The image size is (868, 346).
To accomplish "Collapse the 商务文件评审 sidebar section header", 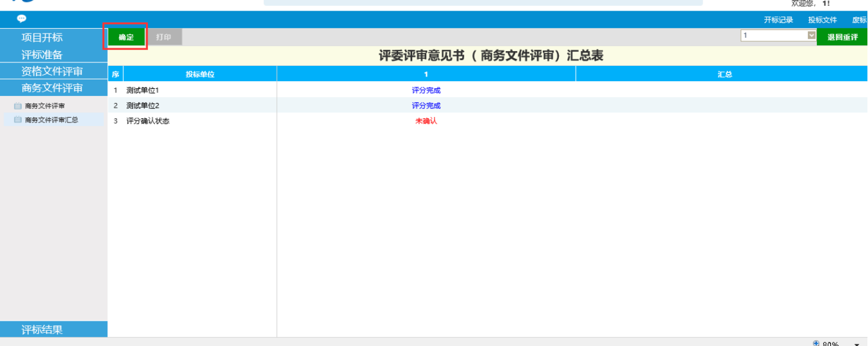I will pos(52,88).
